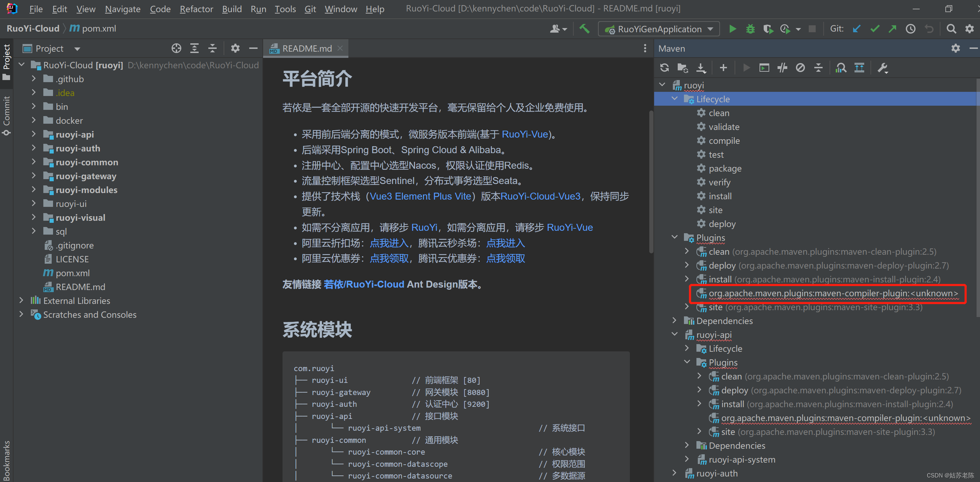This screenshot has width=980, height=482.
Task: Open IDE settings gear in top toolbar
Action: pos(969,29)
